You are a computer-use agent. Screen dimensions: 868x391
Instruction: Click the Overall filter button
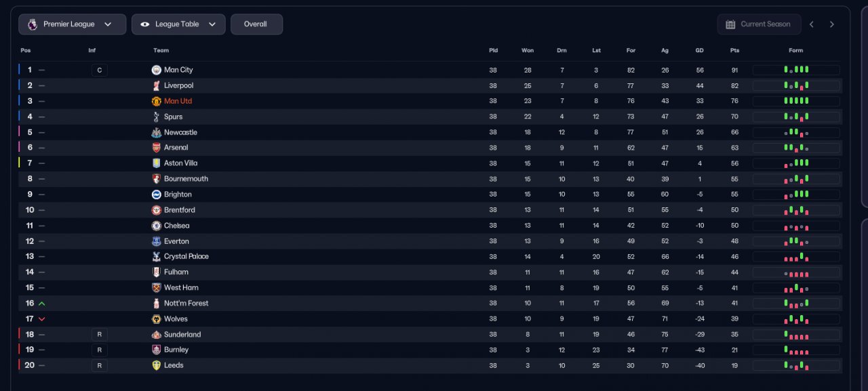pos(256,24)
